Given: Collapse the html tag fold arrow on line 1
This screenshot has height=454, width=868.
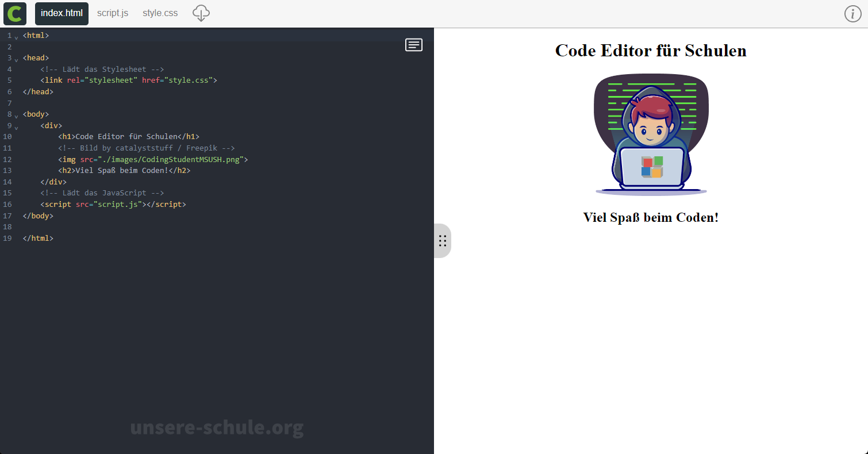Looking at the screenshot, I should pos(16,37).
